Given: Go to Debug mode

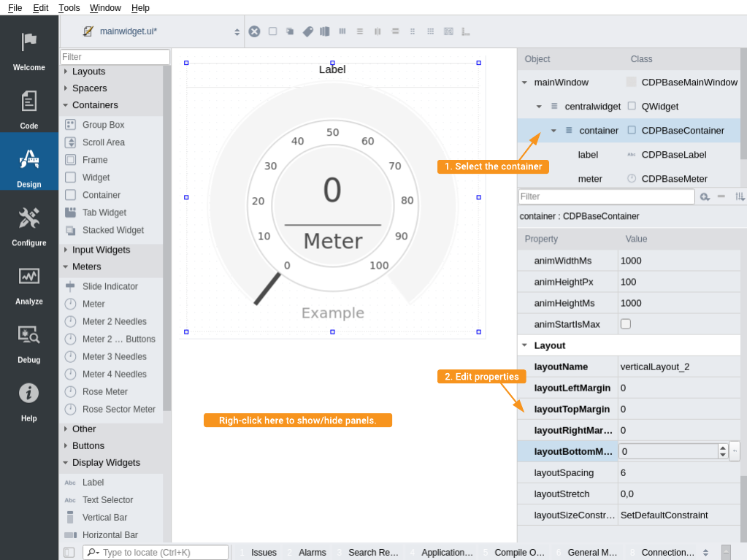Looking at the screenshot, I should (29, 342).
